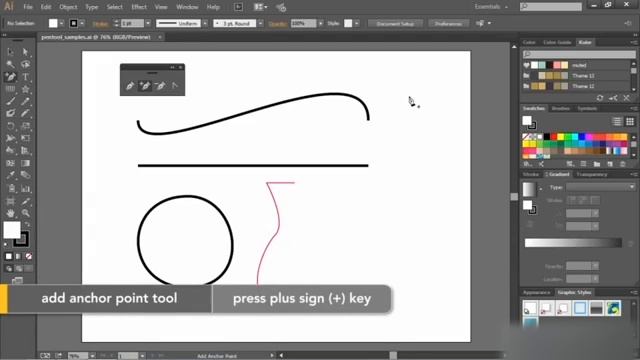The height and width of the screenshot is (360, 640).
Task: Select the Selection tool (black arrow)
Action: click(x=10, y=52)
